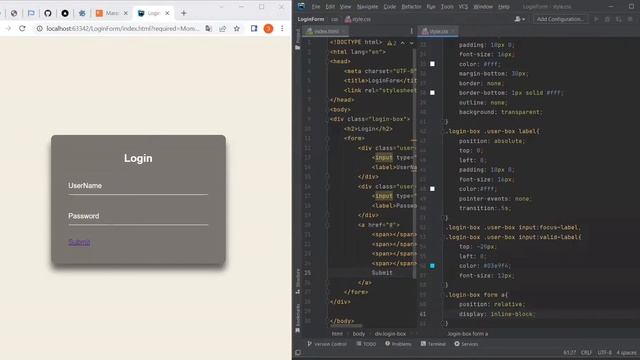
Task: Click the line:column indicator in status bar
Action: (x=569, y=353)
